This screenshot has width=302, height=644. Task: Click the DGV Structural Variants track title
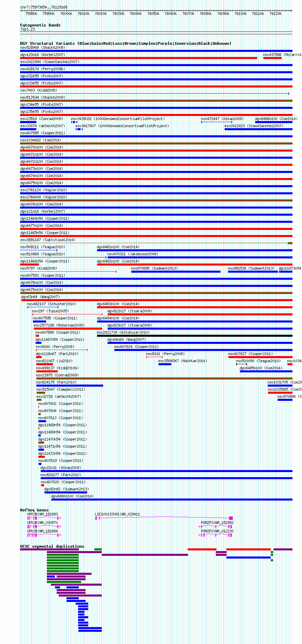[126, 43]
